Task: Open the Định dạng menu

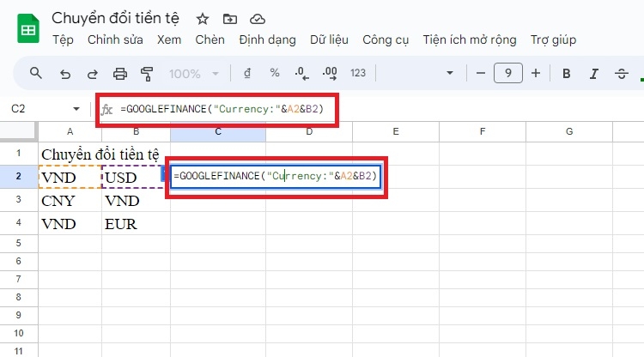Action: [267, 39]
